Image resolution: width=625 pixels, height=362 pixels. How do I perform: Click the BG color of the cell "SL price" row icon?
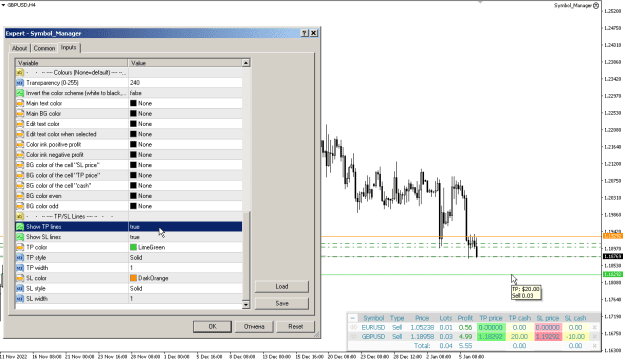pos(20,165)
